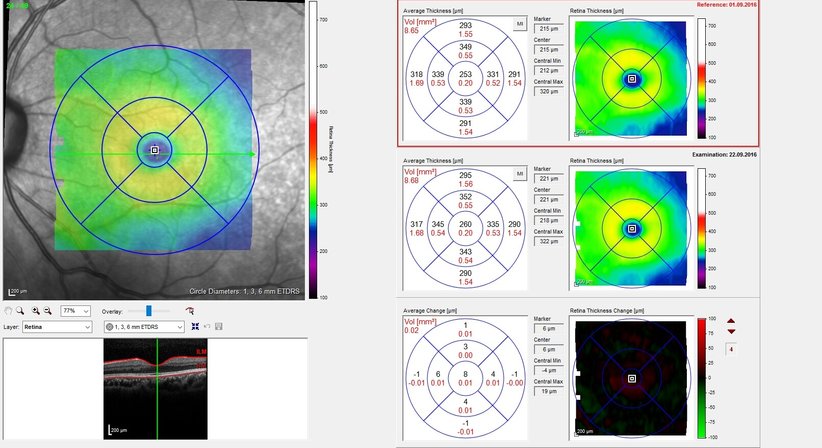Increase the thickness change scale with up arrow
822x448 pixels.
coord(731,320)
